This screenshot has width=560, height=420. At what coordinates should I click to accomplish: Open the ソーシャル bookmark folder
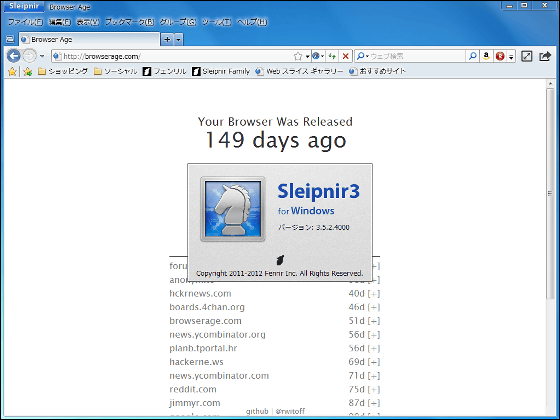(x=115, y=71)
